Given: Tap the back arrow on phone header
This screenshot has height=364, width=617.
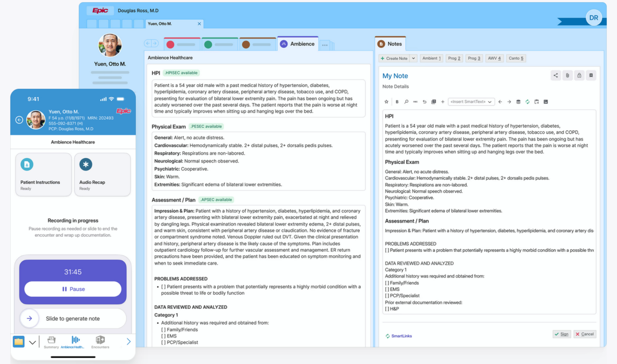Looking at the screenshot, I should tap(19, 120).
